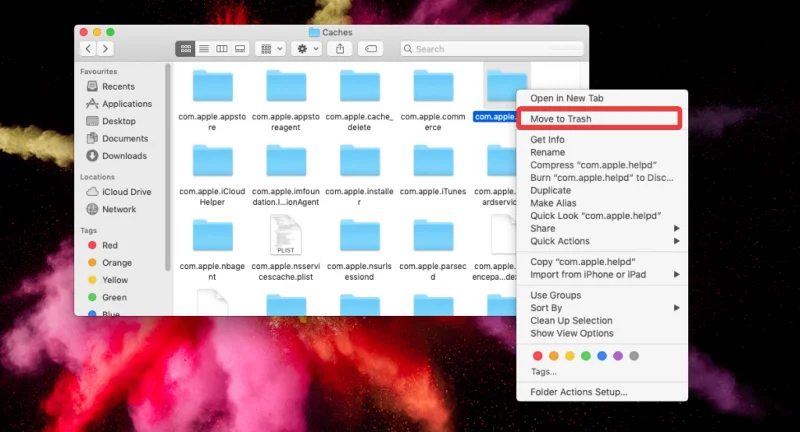The image size is (800, 432).
Task: Choose Quick Look "com.apple.helpd"
Action: (602, 216)
